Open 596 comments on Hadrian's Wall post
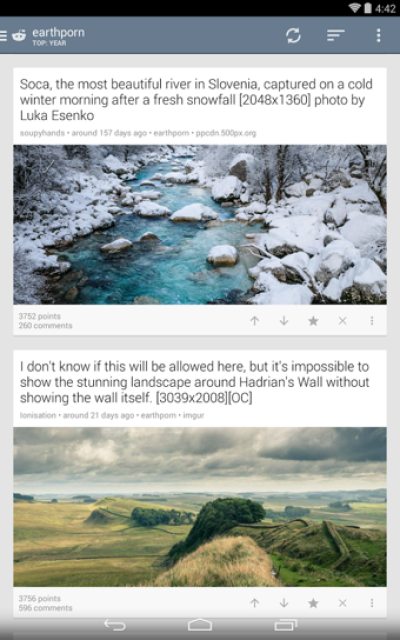 pyautogui.click(x=45, y=608)
